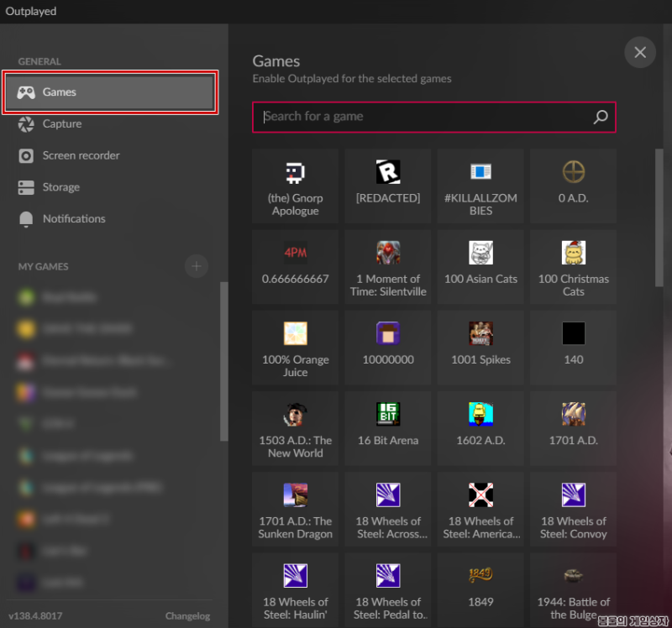Select 18 Wheels of Steel: Across... icon

pos(388,495)
